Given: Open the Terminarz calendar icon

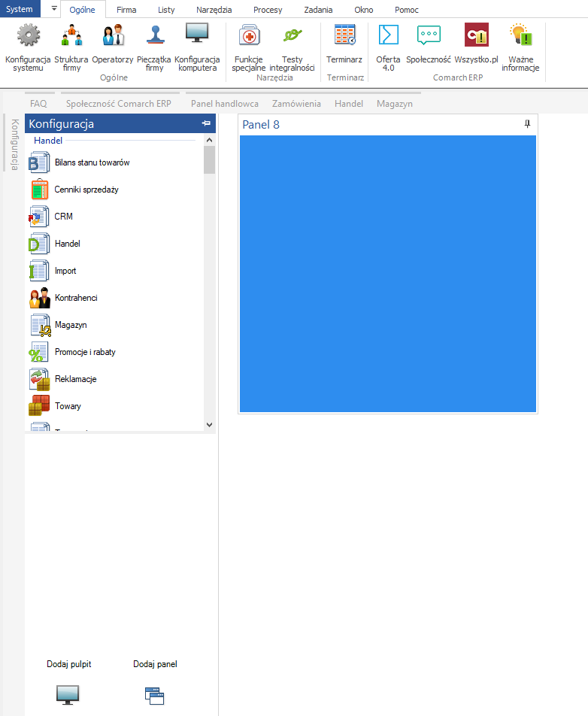Looking at the screenshot, I should [344, 35].
